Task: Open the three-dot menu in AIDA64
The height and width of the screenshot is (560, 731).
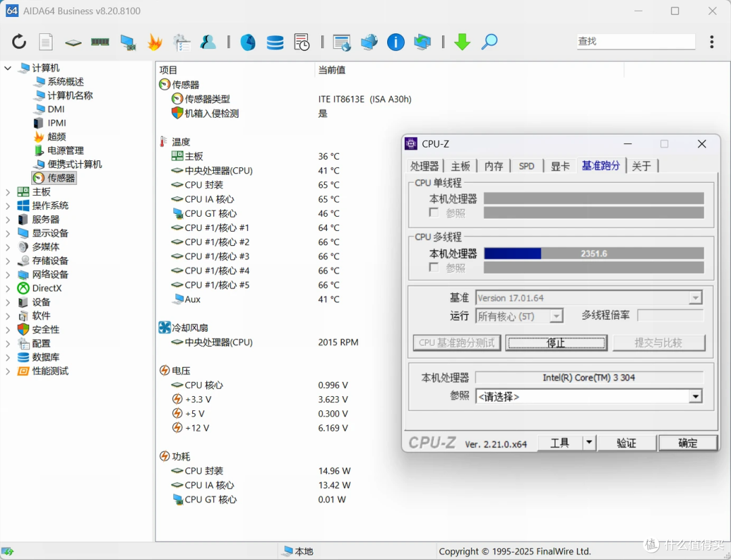Action: (x=711, y=42)
